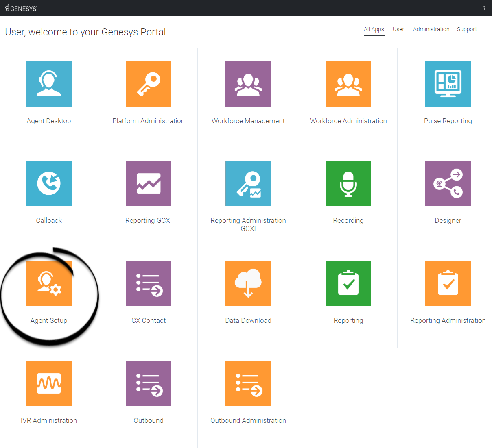Open the Agent Setup gear icon
Screen dimensions: 492x448
click(49, 283)
